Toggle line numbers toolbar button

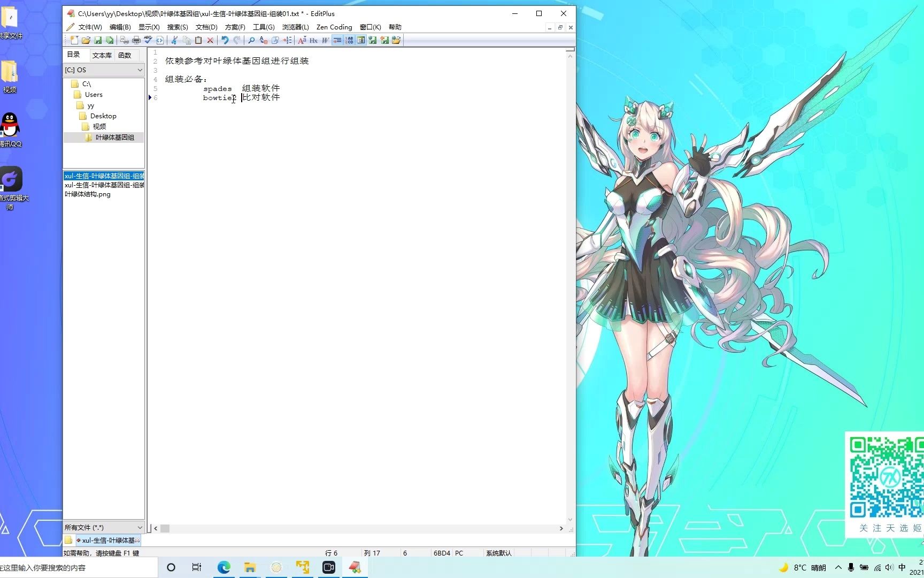tap(349, 40)
